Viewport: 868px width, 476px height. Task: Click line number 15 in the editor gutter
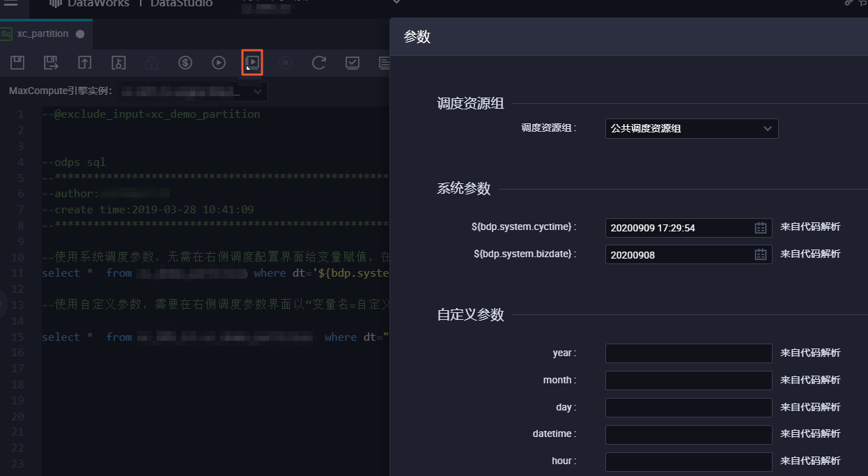point(18,337)
